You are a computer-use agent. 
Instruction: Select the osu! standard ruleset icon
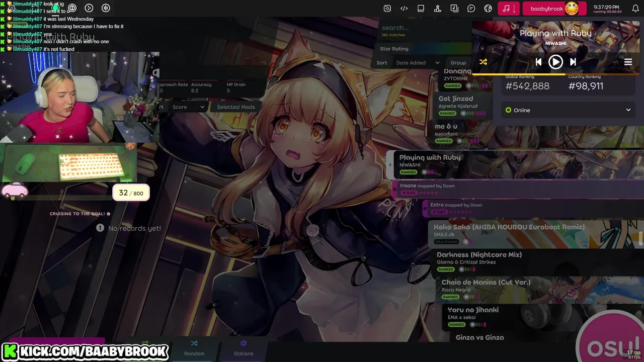pyautogui.click(x=55, y=8)
